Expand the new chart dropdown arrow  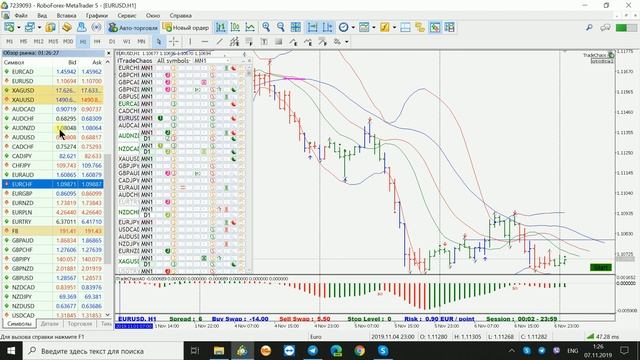click(18, 27)
